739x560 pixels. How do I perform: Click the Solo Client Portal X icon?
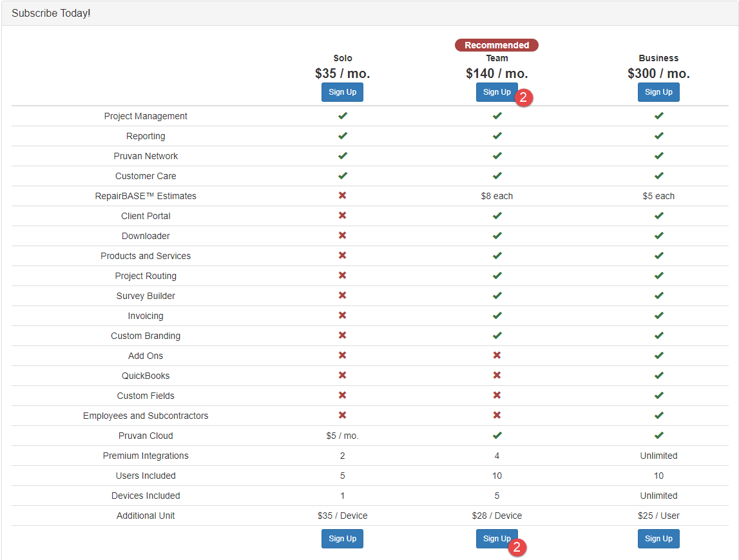343,216
